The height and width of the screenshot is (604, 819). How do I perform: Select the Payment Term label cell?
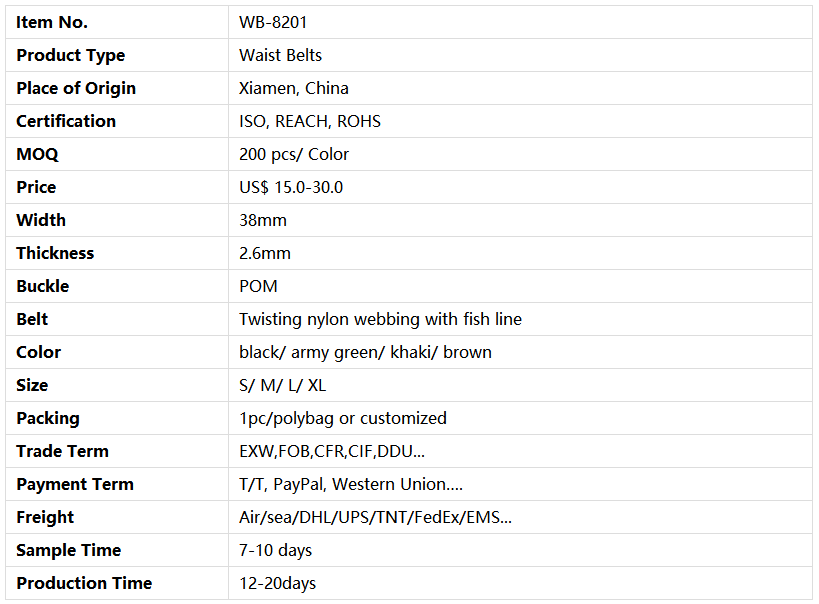[x=117, y=484]
